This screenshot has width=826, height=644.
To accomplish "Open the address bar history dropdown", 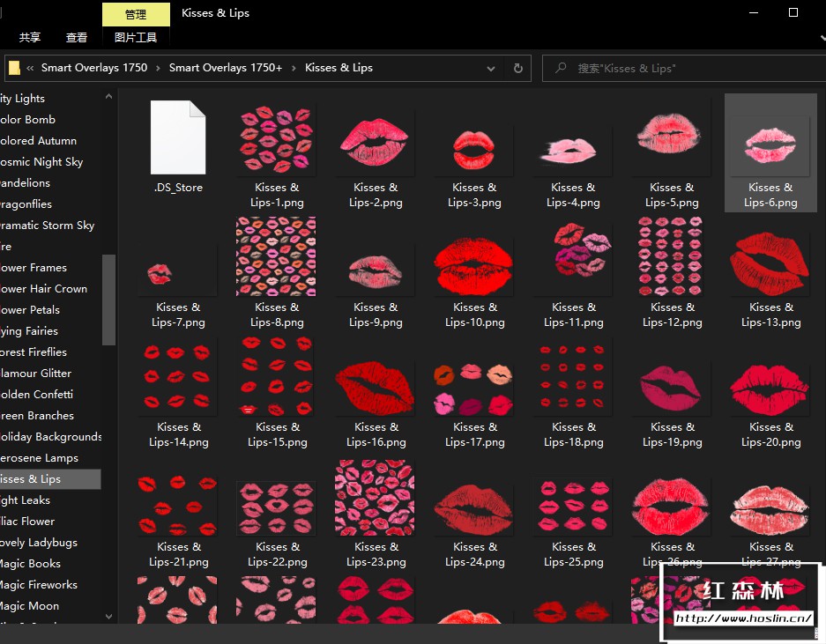I will pyautogui.click(x=491, y=69).
